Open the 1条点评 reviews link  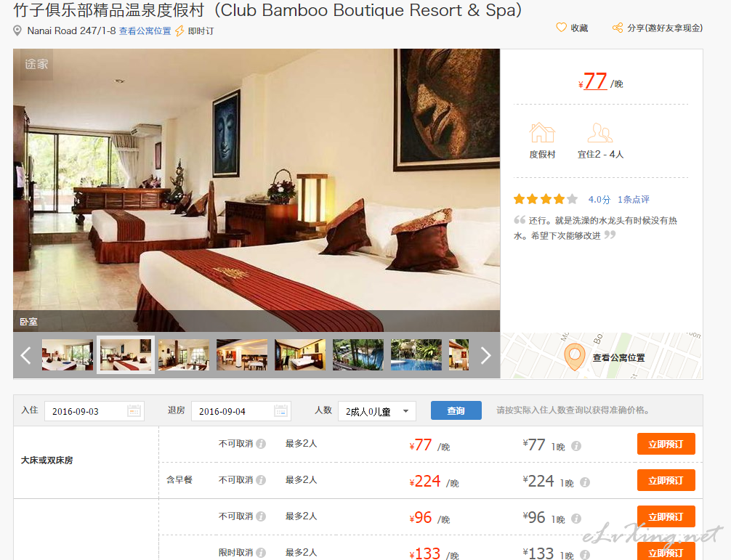point(633,200)
